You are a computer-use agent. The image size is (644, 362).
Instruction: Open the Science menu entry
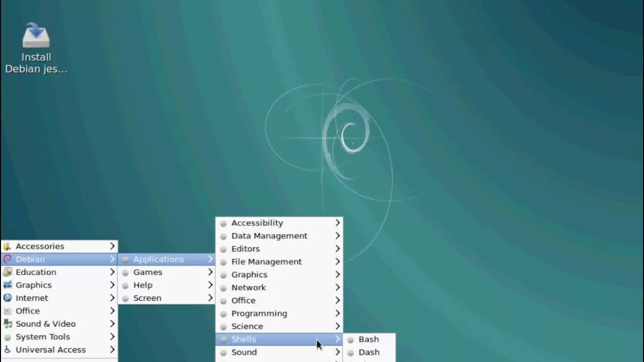tap(279, 326)
